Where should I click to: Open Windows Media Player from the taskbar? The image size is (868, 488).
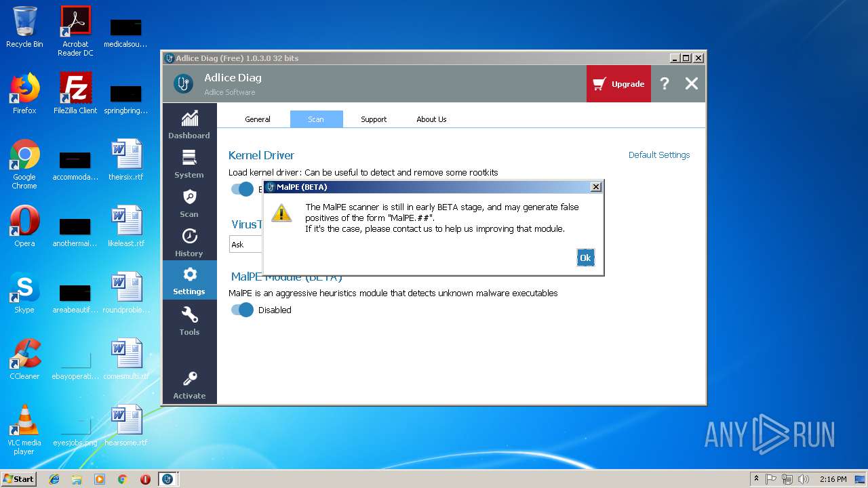click(x=100, y=479)
